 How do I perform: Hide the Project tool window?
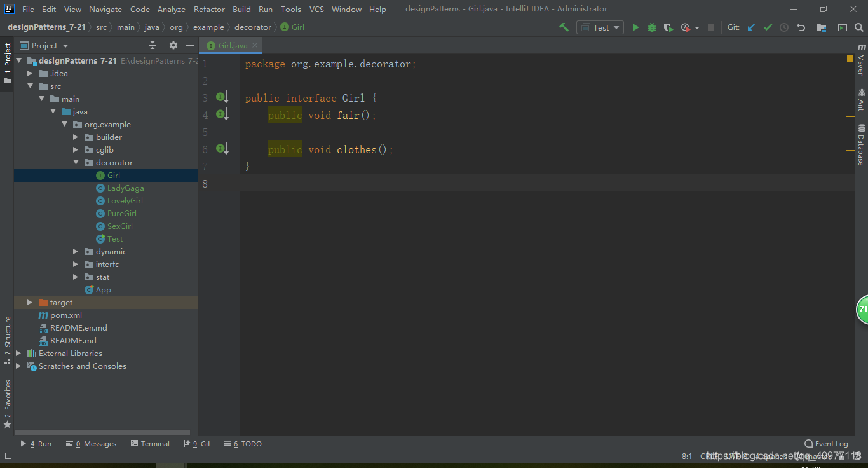[189, 45]
